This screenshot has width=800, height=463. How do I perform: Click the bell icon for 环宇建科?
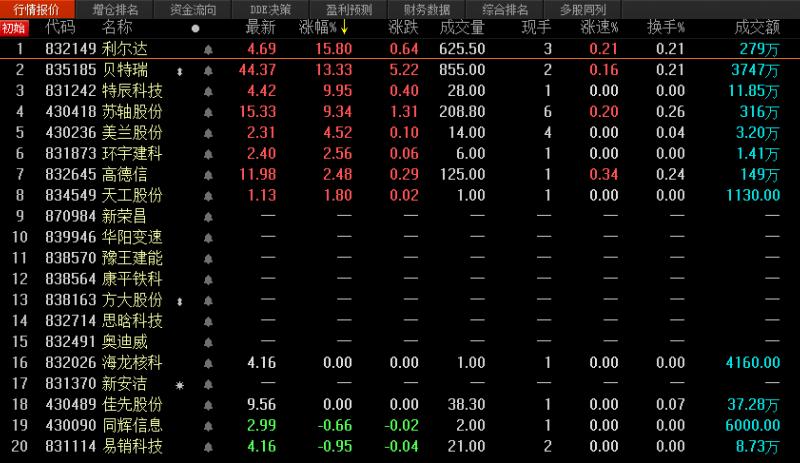coord(208,155)
